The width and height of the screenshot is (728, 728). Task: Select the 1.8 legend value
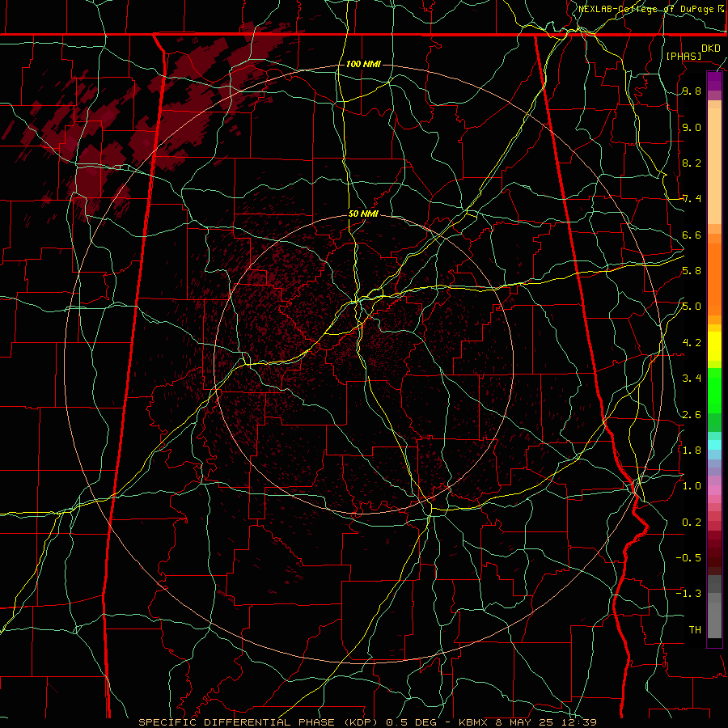[692, 450]
